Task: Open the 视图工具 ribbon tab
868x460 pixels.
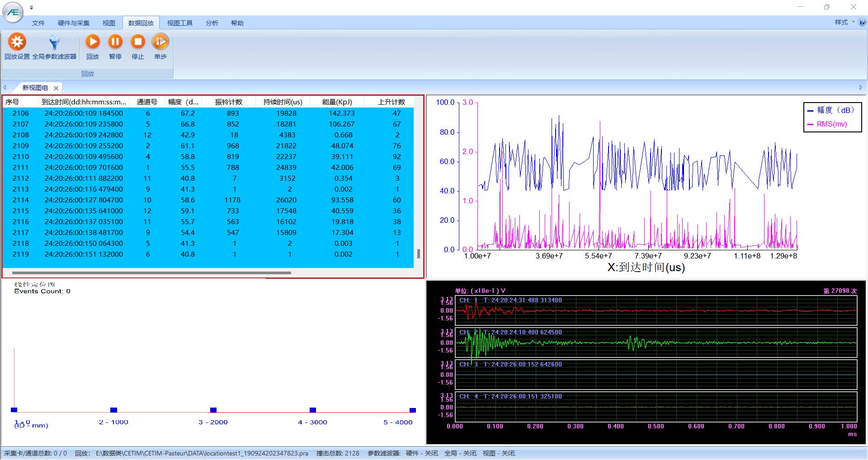Action: coord(180,23)
